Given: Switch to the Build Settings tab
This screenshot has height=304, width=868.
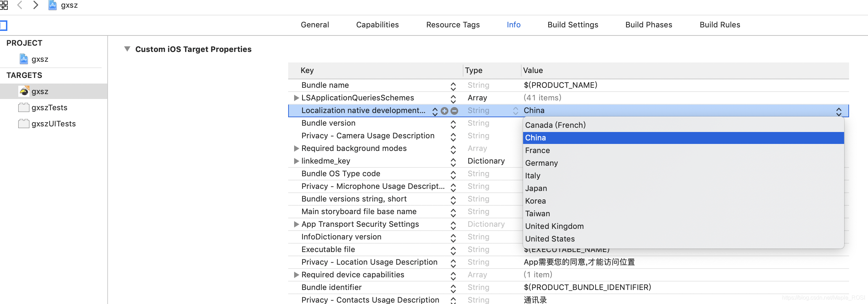Looking at the screenshot, I should coord(573,25).
